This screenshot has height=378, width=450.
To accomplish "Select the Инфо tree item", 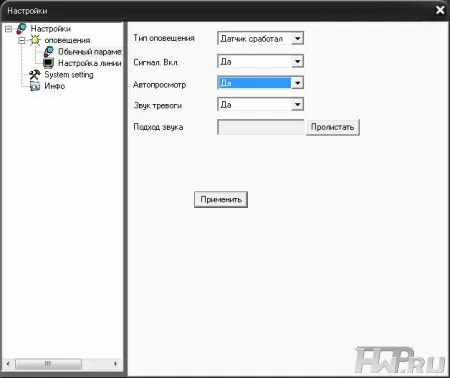I will tap(55, 86).
